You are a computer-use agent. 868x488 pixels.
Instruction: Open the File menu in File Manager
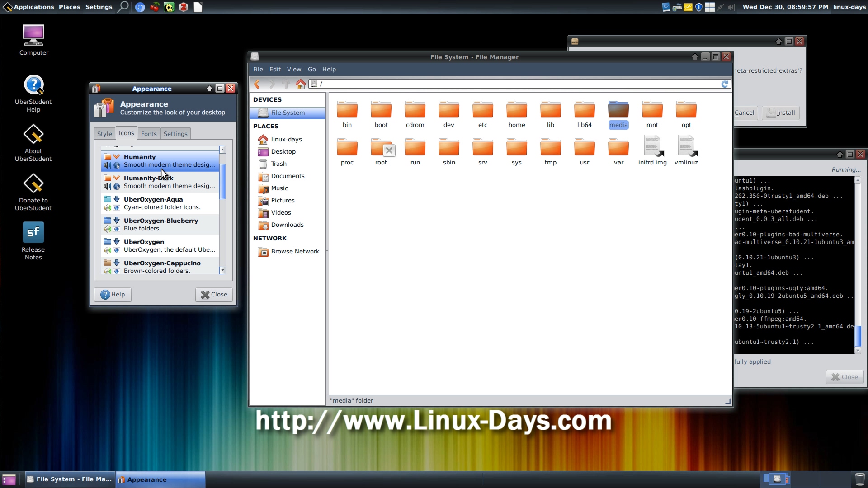[258, 69]
